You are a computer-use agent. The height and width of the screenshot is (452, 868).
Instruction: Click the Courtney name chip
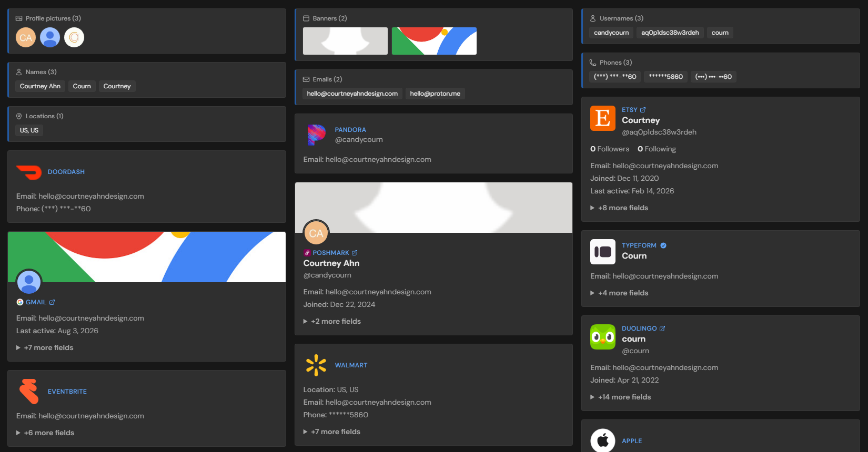click(x=117, y=86)
